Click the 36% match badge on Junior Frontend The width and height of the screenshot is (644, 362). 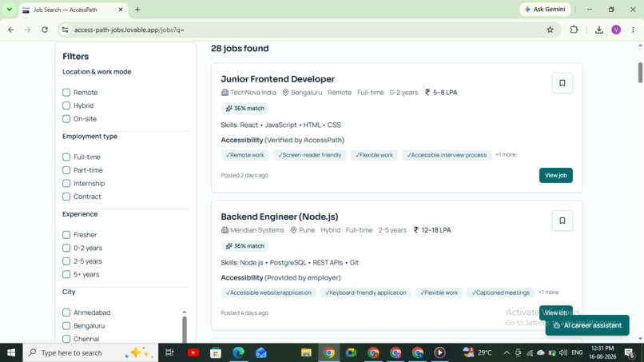(244, 109)
